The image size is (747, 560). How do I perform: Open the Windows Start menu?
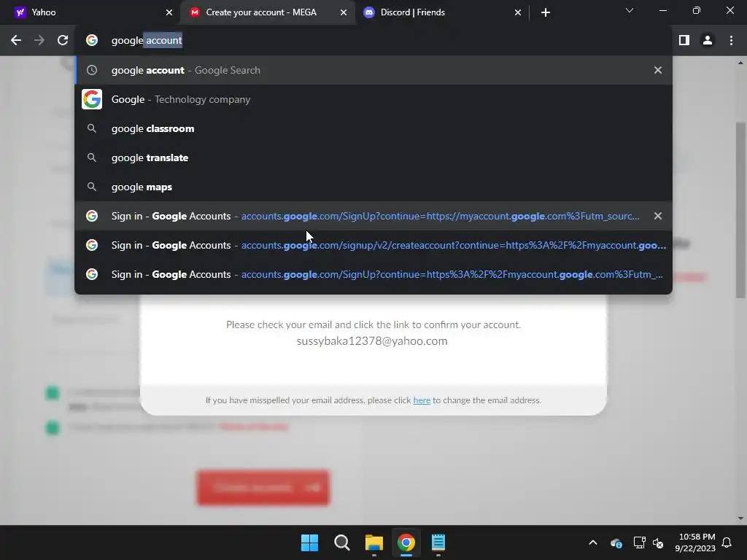pyautogui.click(x=309, y=542)
